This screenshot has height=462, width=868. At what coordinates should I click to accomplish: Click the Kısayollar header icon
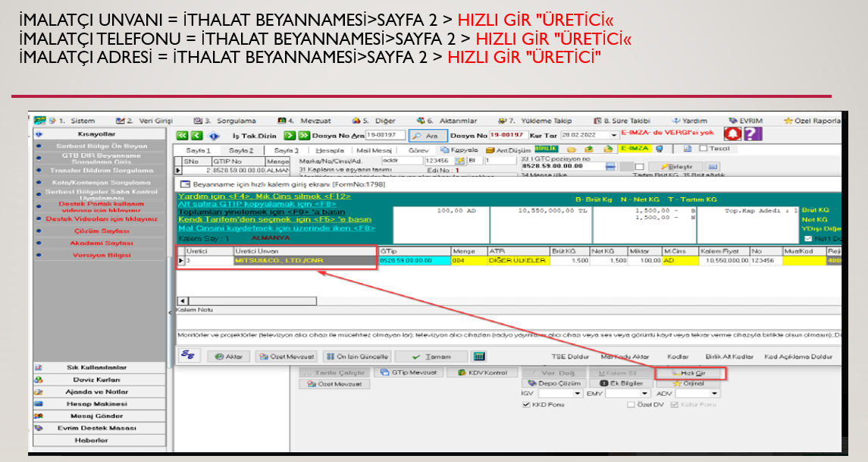click(39, 134)
